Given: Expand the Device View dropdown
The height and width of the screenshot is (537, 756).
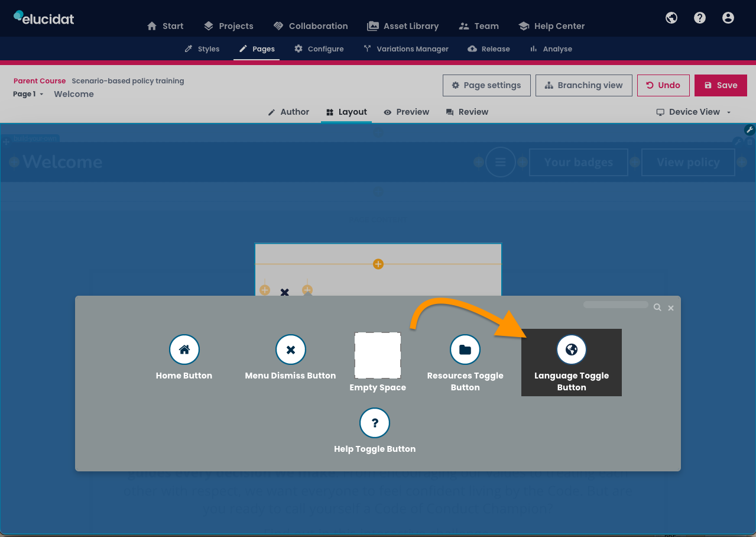Looking at the screenshot, I should (694, 112).
